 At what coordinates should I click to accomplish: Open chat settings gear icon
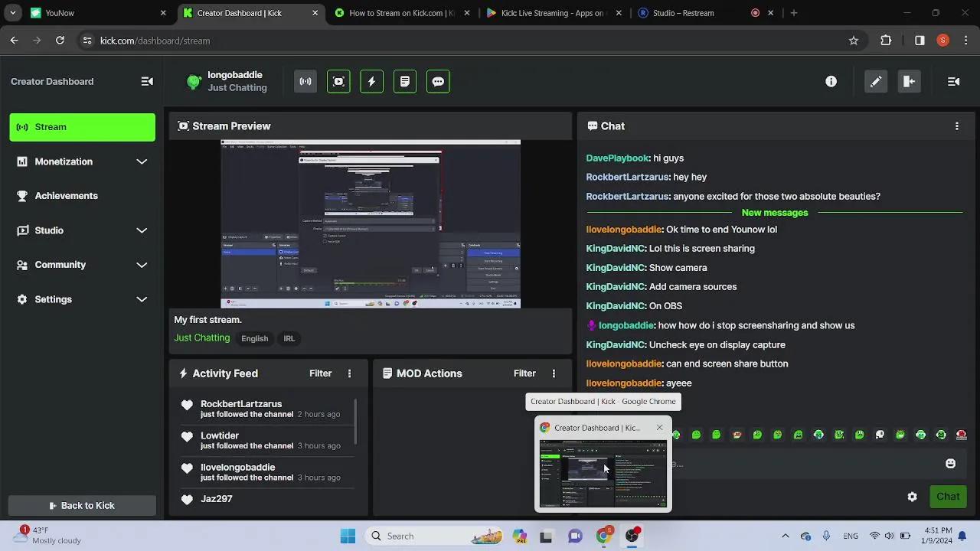pos(912,497)
